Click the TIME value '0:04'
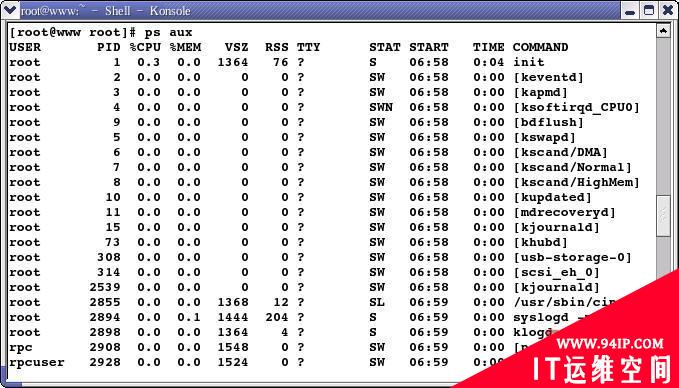This screenshot has height=388, width=679. (x=488, y=62)
